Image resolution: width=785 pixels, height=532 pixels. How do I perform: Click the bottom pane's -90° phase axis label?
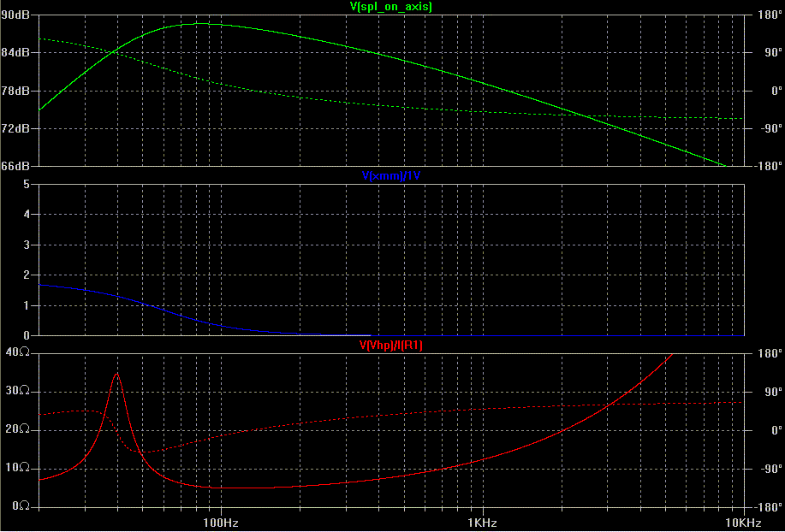click(x=765, y=469)
